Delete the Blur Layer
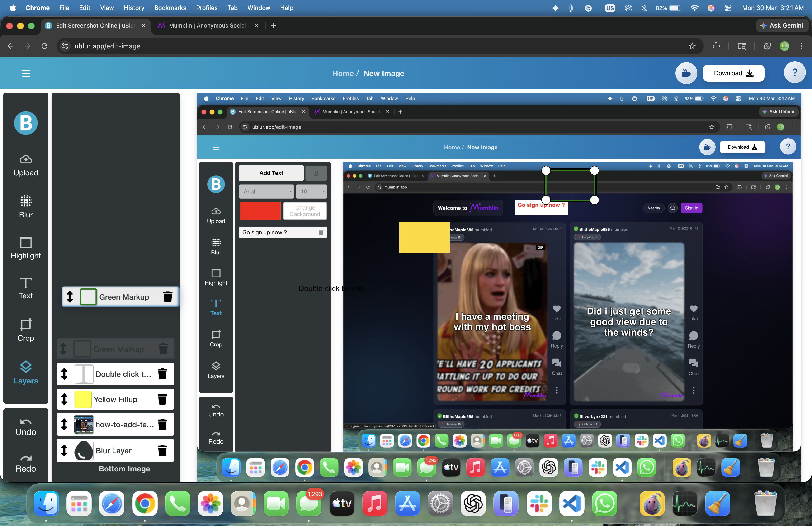The width and height of the screenshot is (812, 526). (162, 450)
